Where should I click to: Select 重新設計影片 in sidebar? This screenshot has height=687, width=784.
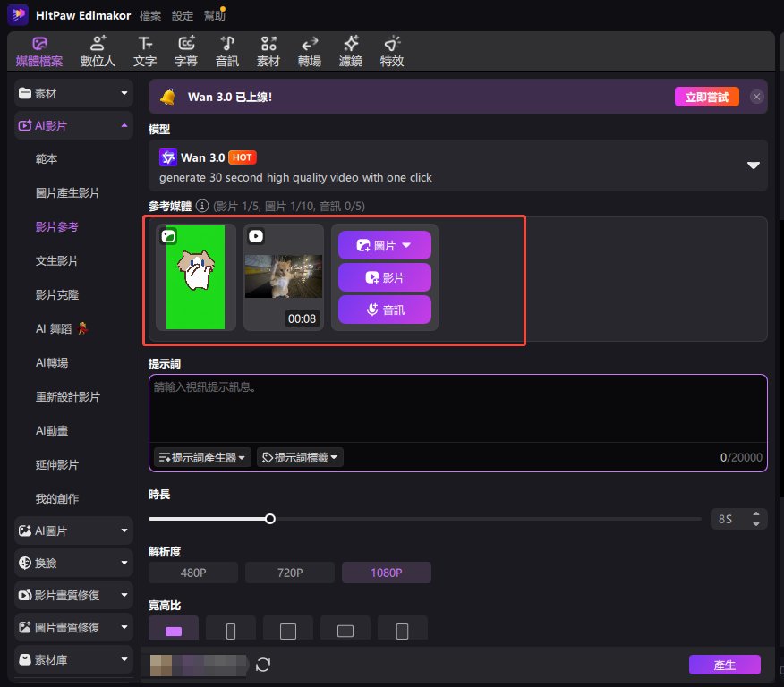(68, 396)
